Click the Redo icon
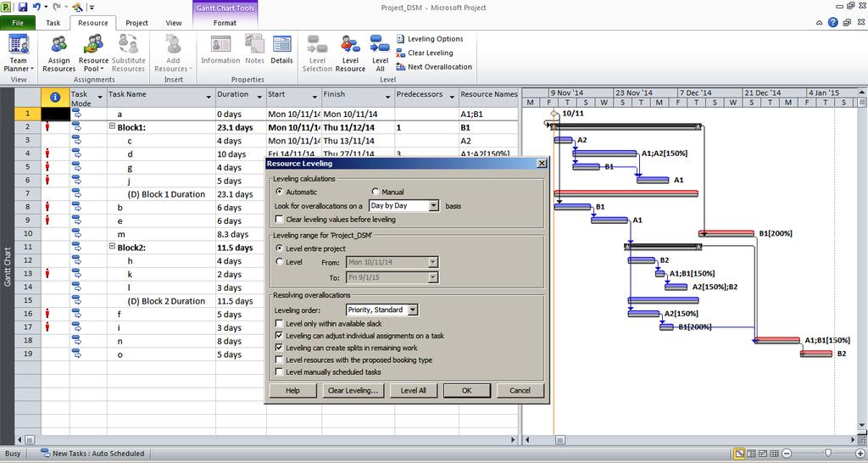 pyautogui.click(x=57, y=7)
